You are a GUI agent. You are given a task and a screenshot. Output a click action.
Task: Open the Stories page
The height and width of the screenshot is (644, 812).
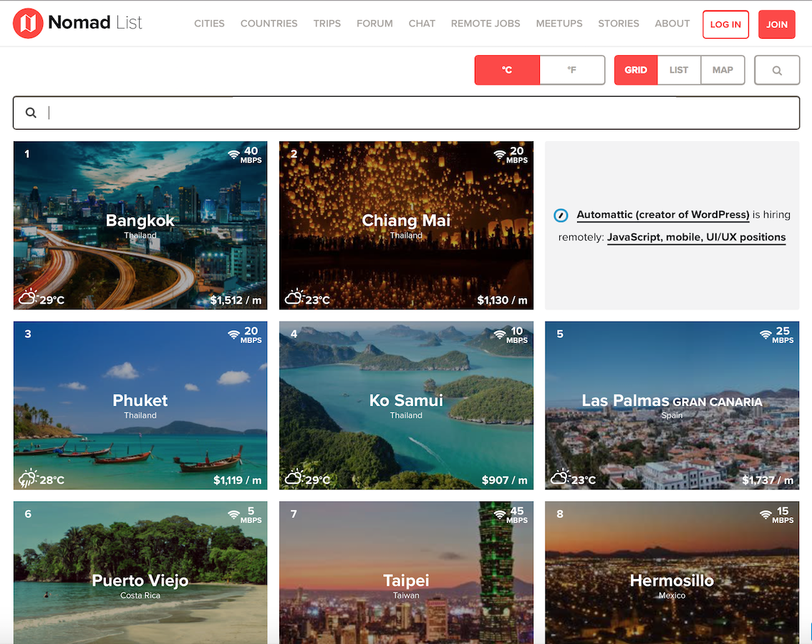pos(619,24)
